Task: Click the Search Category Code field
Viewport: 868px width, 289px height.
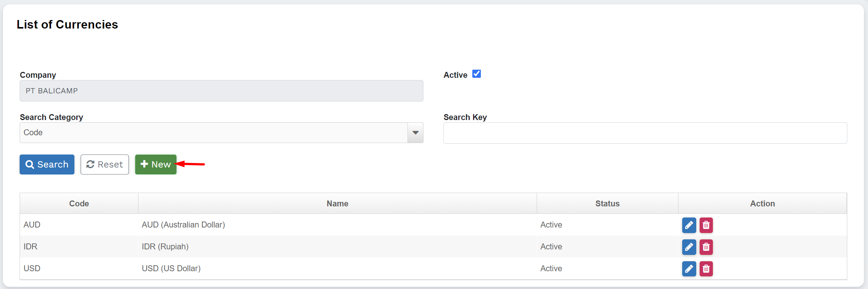Action: pyautogui.click(x=213, y=133)
